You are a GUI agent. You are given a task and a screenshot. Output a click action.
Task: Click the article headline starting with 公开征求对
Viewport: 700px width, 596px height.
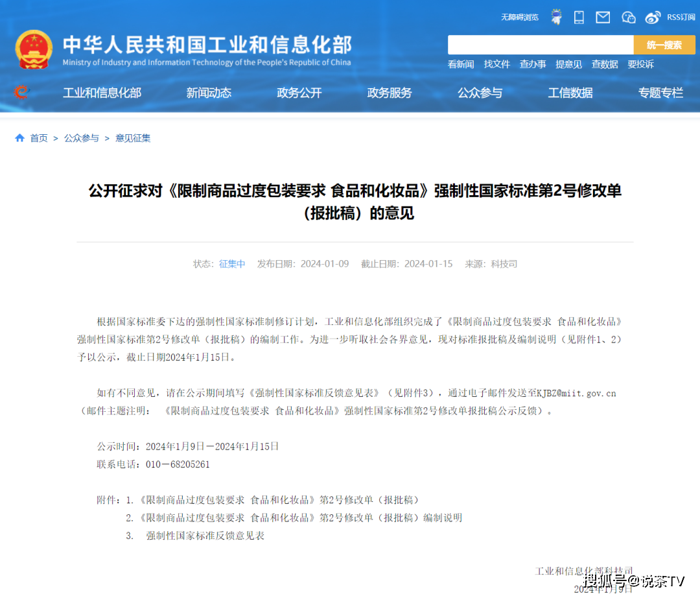pyautogui.click(x=355, y=202)
